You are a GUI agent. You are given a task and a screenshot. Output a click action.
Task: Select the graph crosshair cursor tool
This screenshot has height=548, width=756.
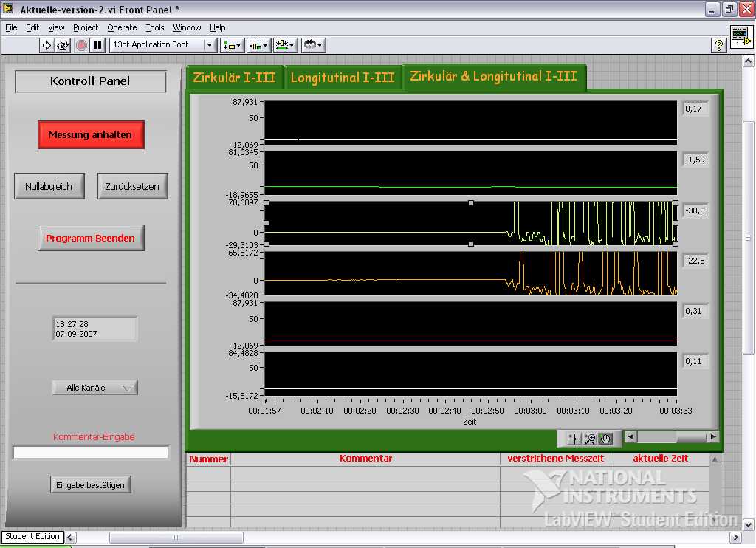574,439
